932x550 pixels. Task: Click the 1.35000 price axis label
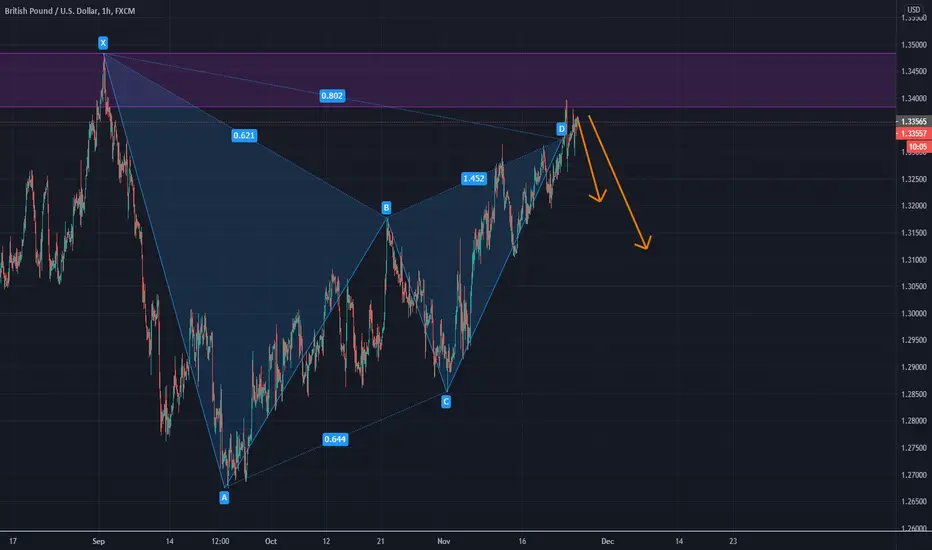coord(914,45)
